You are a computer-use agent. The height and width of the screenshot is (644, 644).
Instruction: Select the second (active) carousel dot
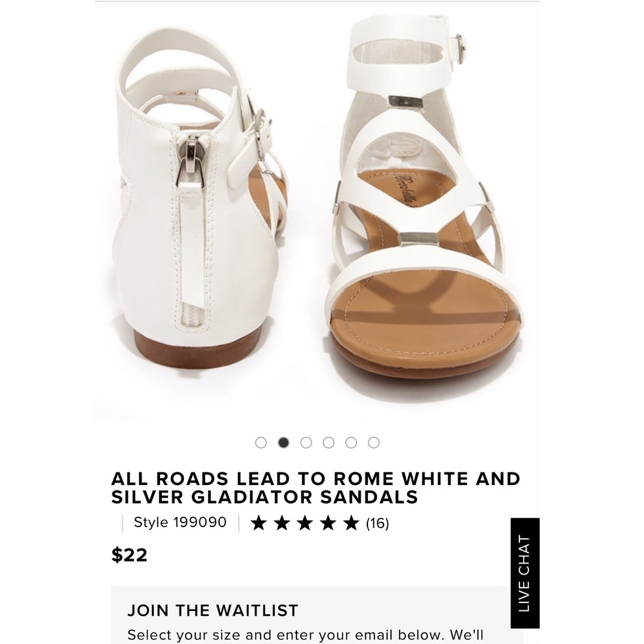[x=283, y=443]
